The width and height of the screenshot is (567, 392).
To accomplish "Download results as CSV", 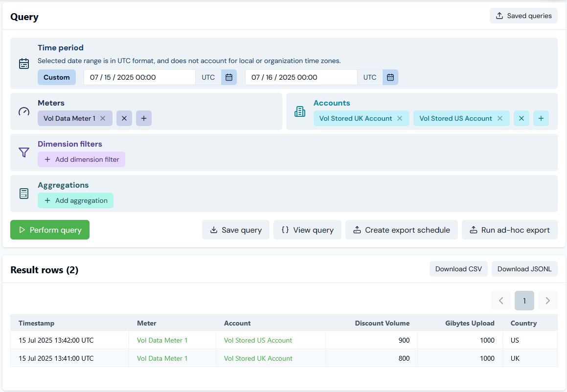I will (x=458, y=269).
